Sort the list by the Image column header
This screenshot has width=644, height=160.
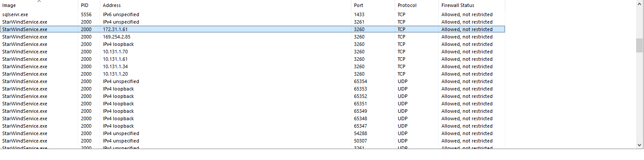click(x=39, y=5)
